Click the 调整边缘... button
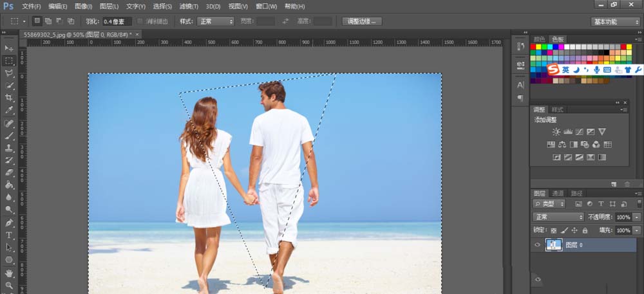 (x=362, y=21)
